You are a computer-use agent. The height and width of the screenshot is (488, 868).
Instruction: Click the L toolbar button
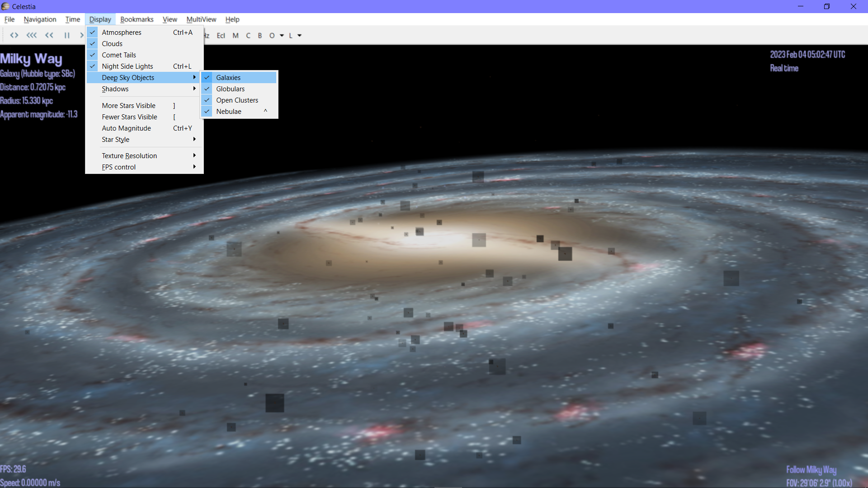[x=291, y=35]
